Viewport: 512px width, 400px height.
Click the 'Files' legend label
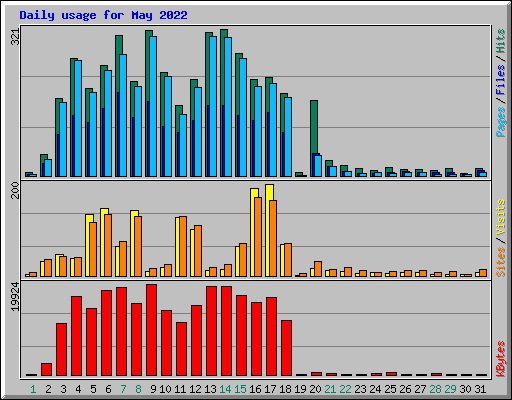coord(501,79)
